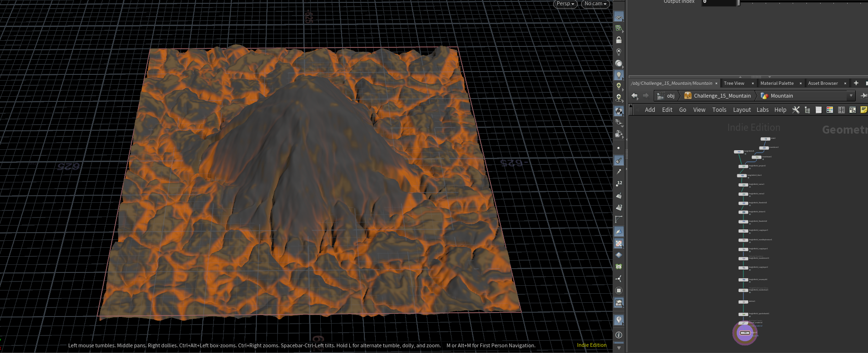The image size is (868, 353).
Task: Click the layered diamond display icon
Action: click(619, 255)
